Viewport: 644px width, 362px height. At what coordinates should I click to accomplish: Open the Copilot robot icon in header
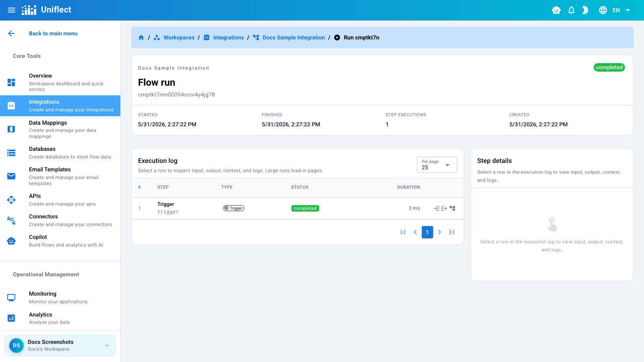(x=556, y=10)
